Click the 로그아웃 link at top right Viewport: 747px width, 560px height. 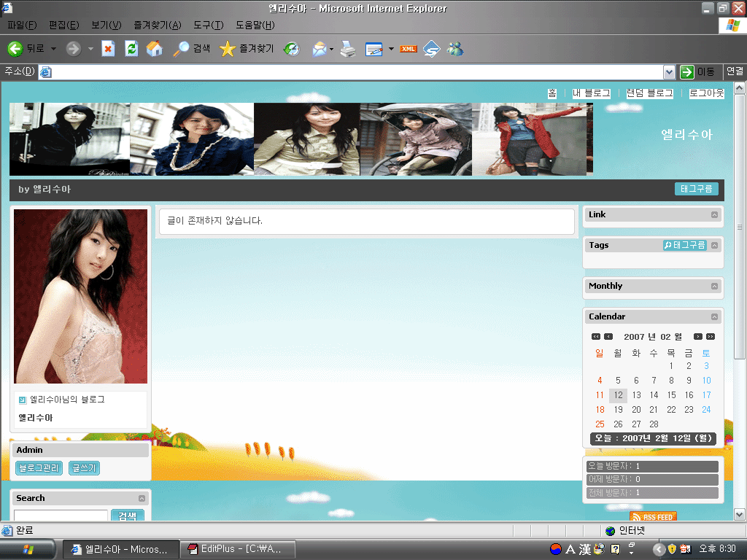706,93
